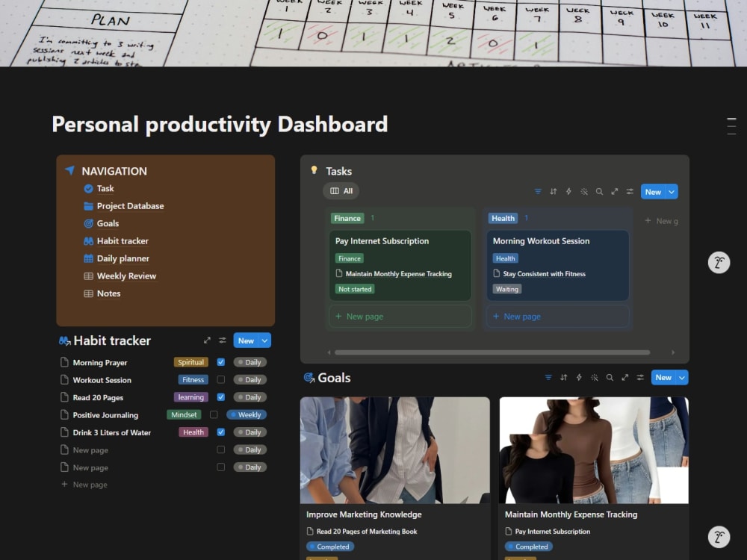Uncheck the Read 20 Pages checkbox

220,396
